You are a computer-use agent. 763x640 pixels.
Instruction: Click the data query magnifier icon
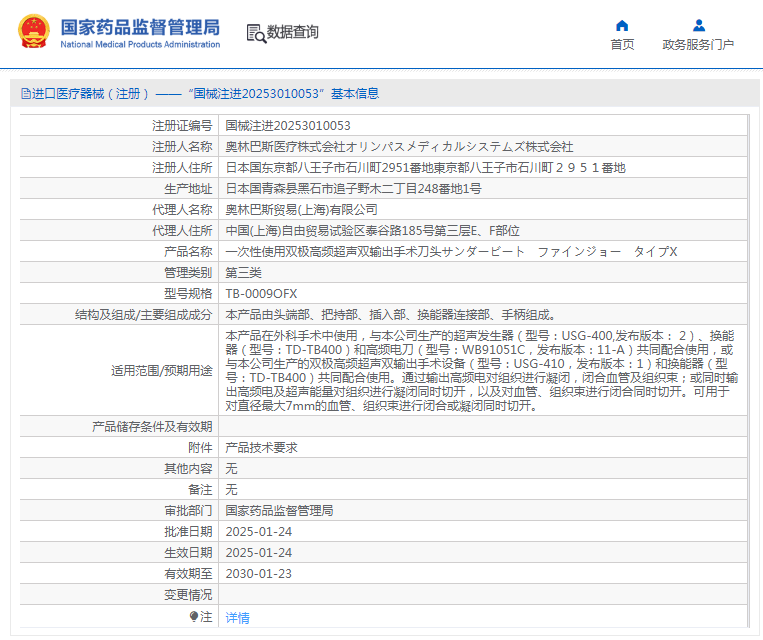pos(256,34)
